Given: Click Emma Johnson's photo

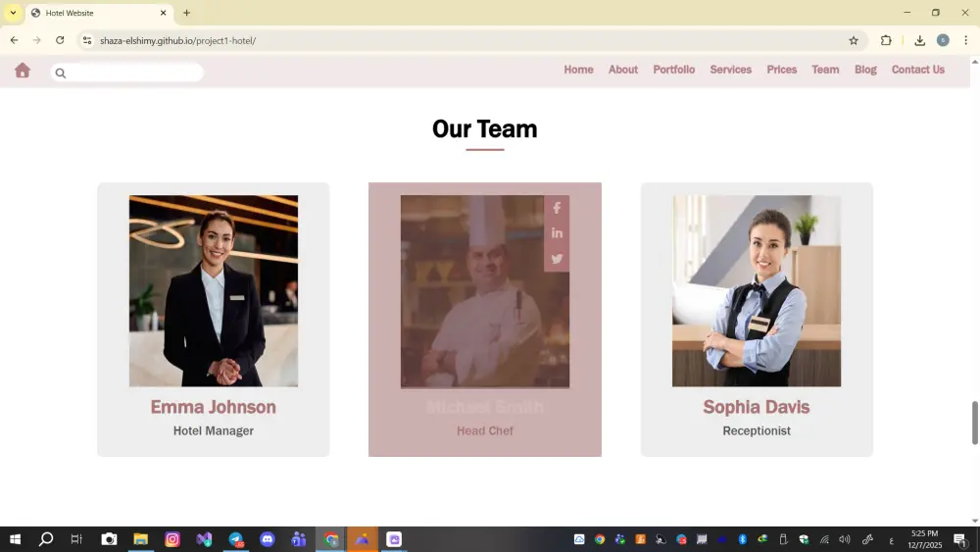Looking at the screenshot, I should pos(213,290).
